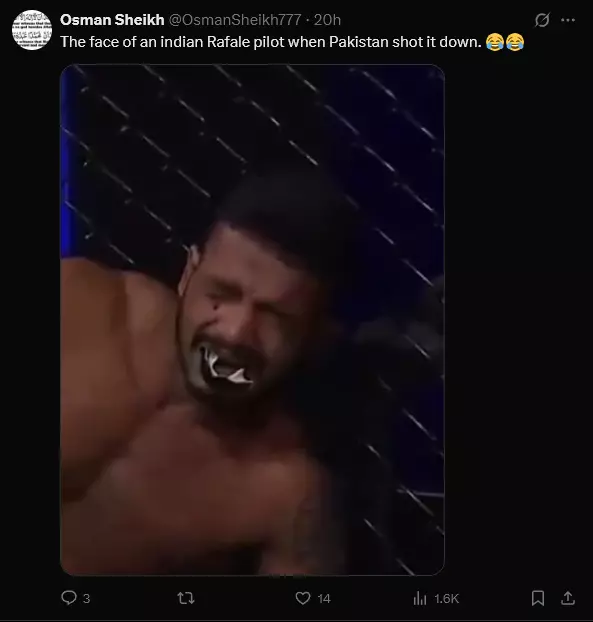Open the view analytics bar chart icon
The height and width of the screenshot is (622, 593).
420,598
